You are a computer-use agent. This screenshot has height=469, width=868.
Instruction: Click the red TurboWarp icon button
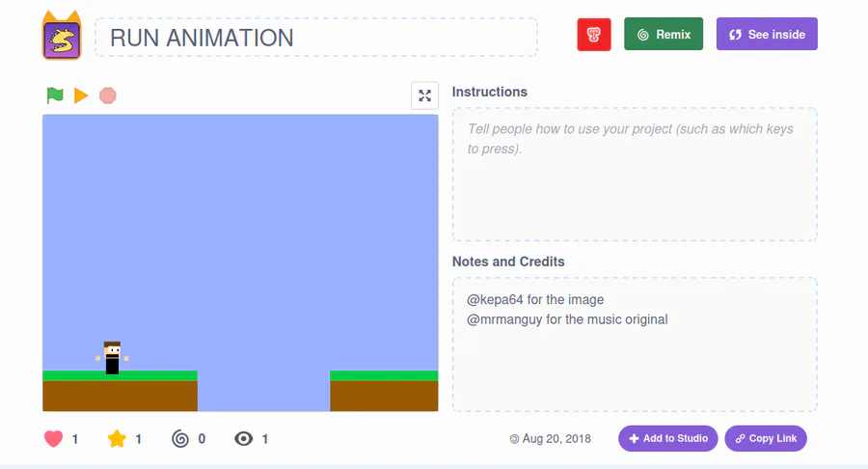tap(594, 35)
